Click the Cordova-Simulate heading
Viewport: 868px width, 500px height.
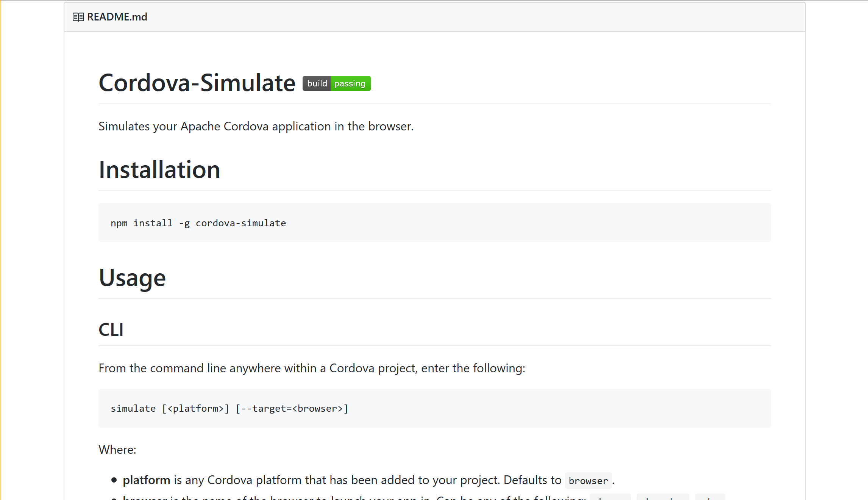(197, 83)
